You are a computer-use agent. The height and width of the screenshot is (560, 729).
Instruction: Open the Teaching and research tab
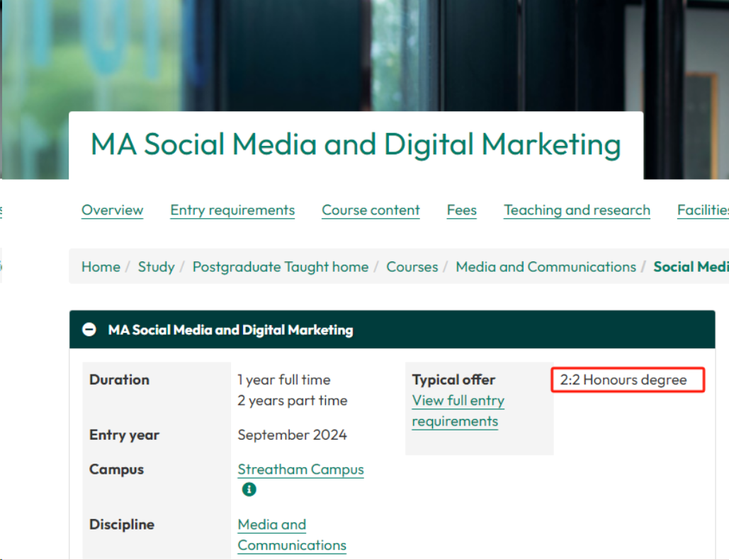577,210
